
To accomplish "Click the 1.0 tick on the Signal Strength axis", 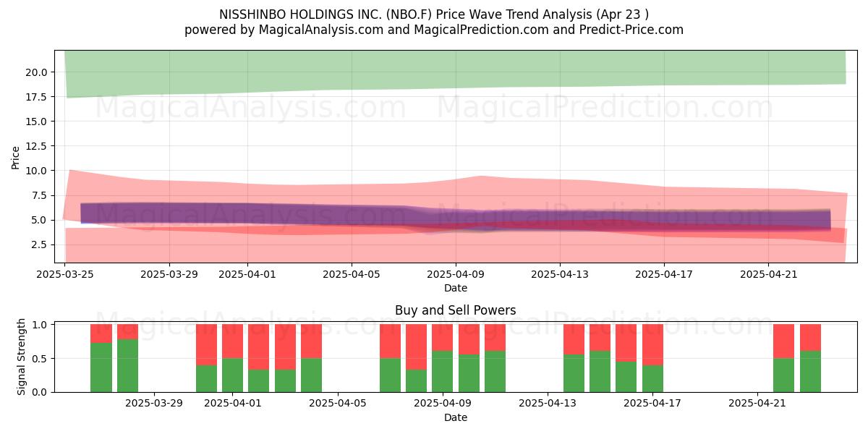I will pos(40,325).
